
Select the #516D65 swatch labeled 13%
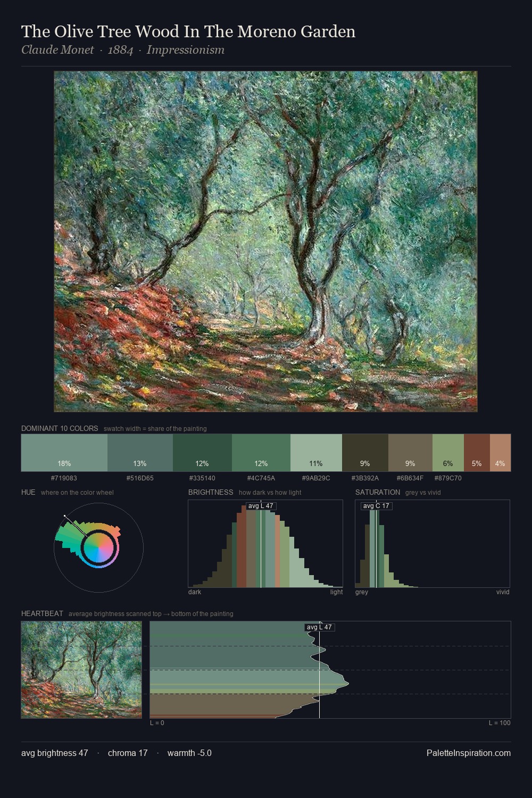click(x=140, y=453)
